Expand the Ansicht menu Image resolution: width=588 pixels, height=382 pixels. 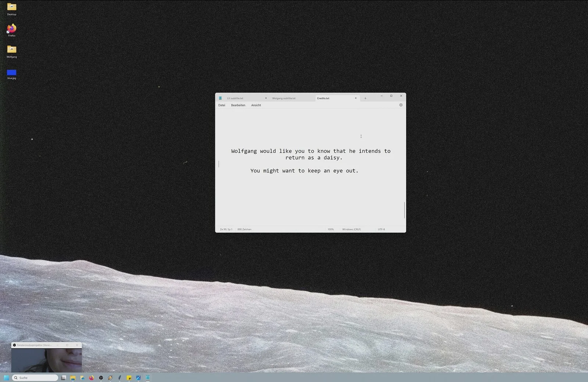[256, 105]
